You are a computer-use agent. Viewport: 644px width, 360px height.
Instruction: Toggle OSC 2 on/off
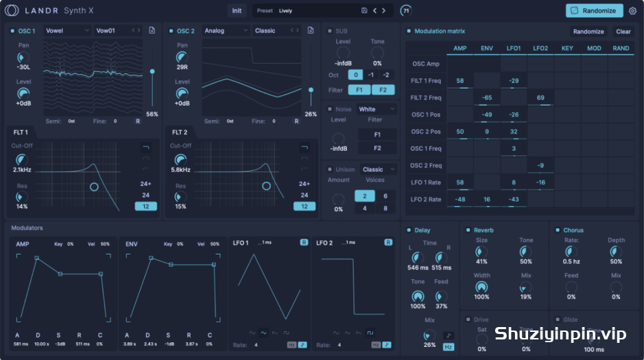(171, 31)
